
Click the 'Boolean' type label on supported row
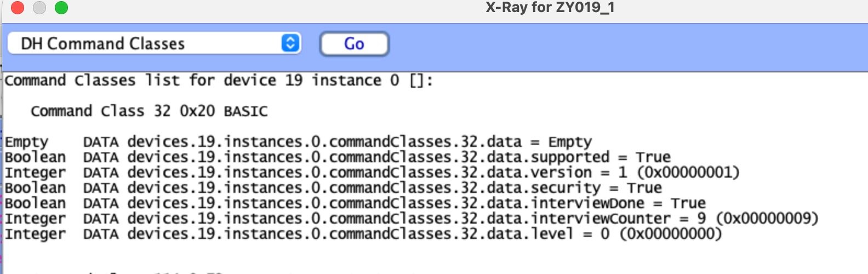click(x=35, y=157)
